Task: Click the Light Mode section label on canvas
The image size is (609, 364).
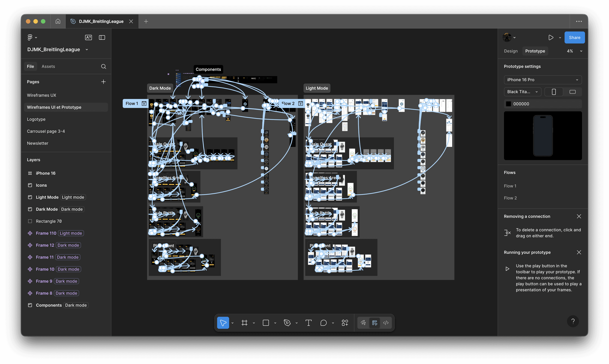Action: (317, 88)
